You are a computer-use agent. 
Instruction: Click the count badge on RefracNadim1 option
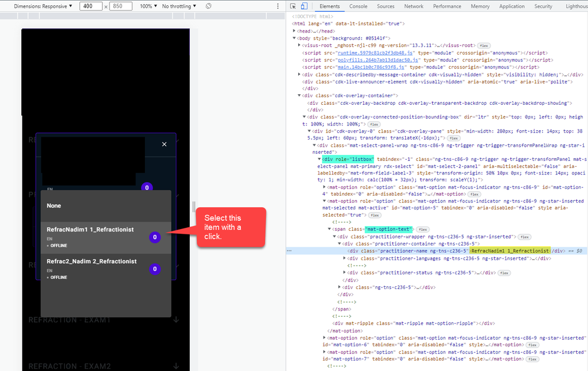click(155, 237)
